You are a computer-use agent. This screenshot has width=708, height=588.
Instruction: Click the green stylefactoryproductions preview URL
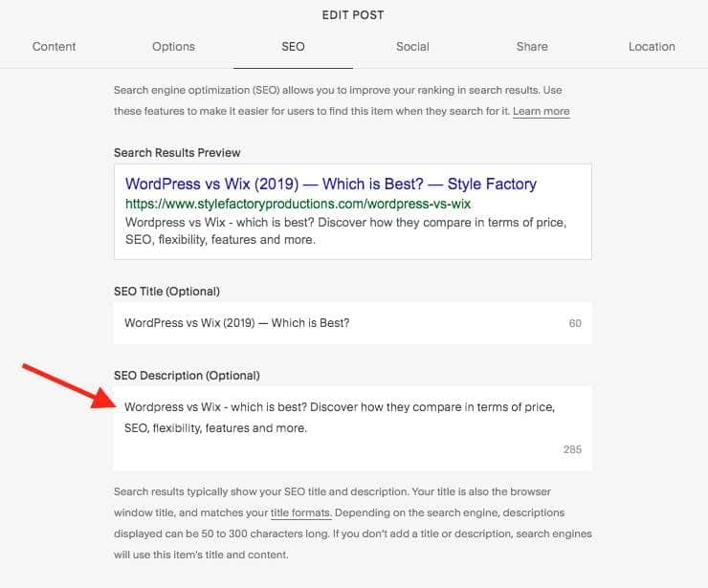[298, 204]
